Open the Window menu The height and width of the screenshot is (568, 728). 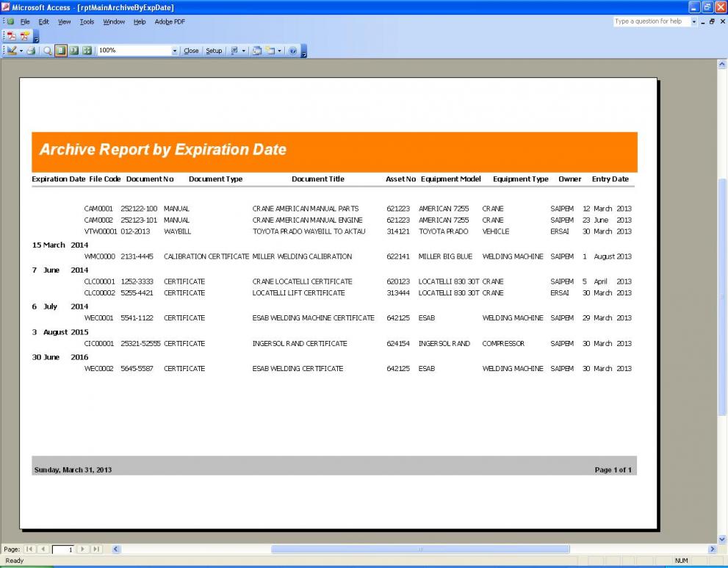pyautogui.click(x=114, y=22)
